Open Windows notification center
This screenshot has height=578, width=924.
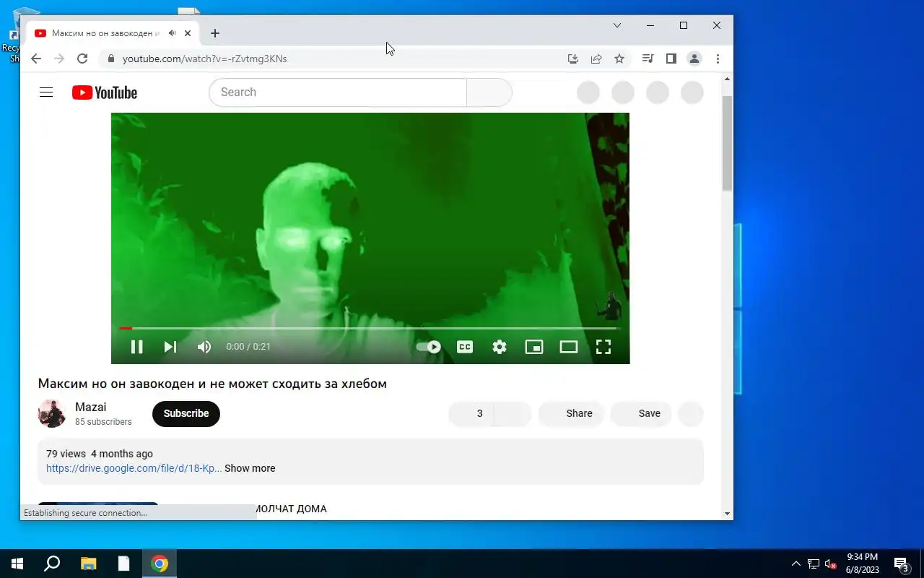point(902,564)
